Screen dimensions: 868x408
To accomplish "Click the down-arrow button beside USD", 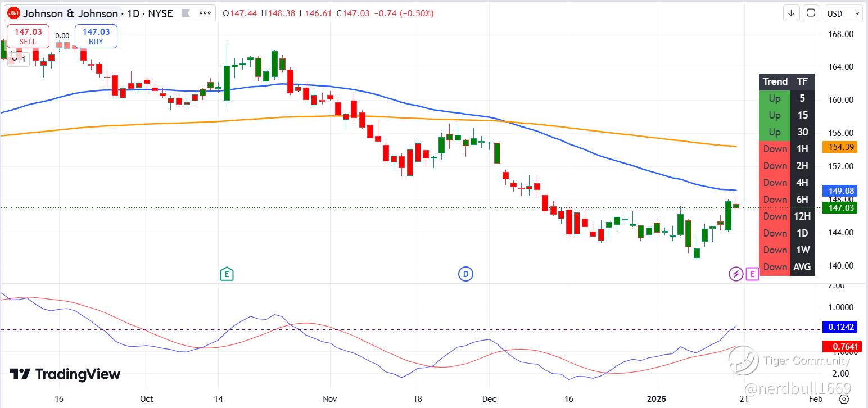I will point(791,13).
